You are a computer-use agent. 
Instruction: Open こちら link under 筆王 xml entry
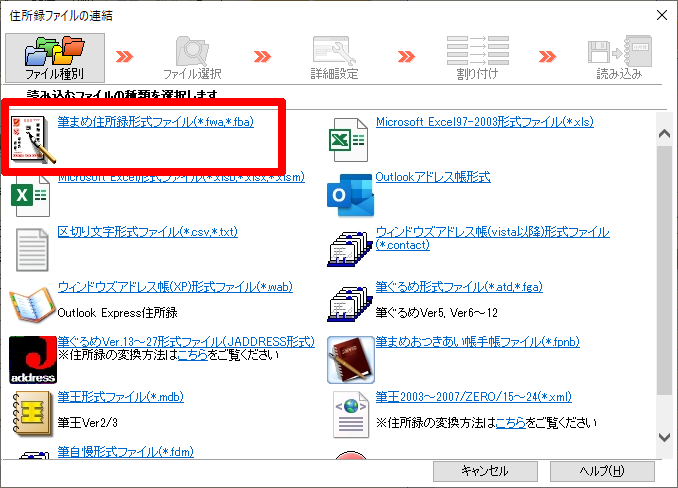(511, 422)
